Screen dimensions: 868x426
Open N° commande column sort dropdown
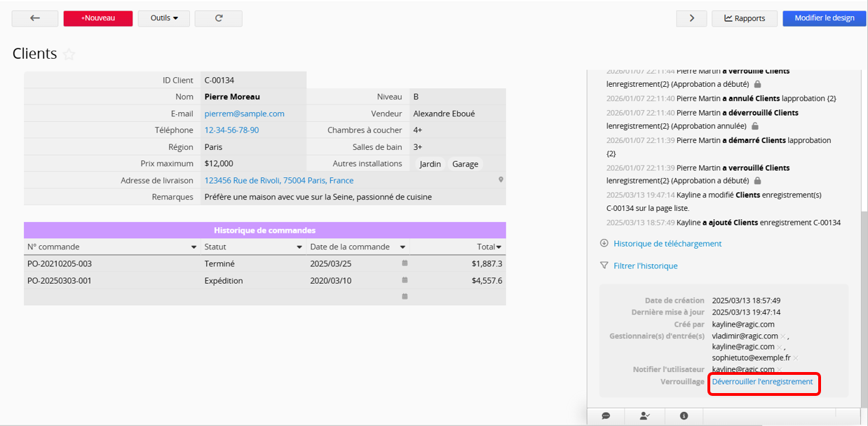(x=194, y=247)
